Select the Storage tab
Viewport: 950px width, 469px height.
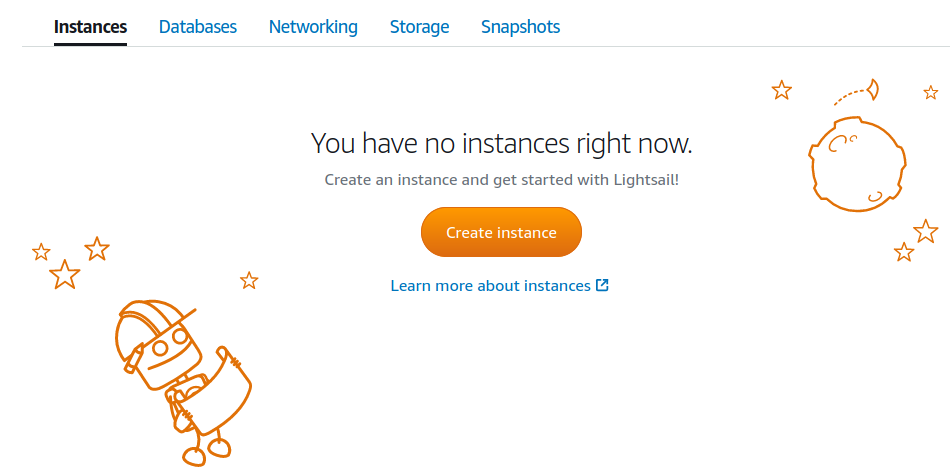(419, 27)
